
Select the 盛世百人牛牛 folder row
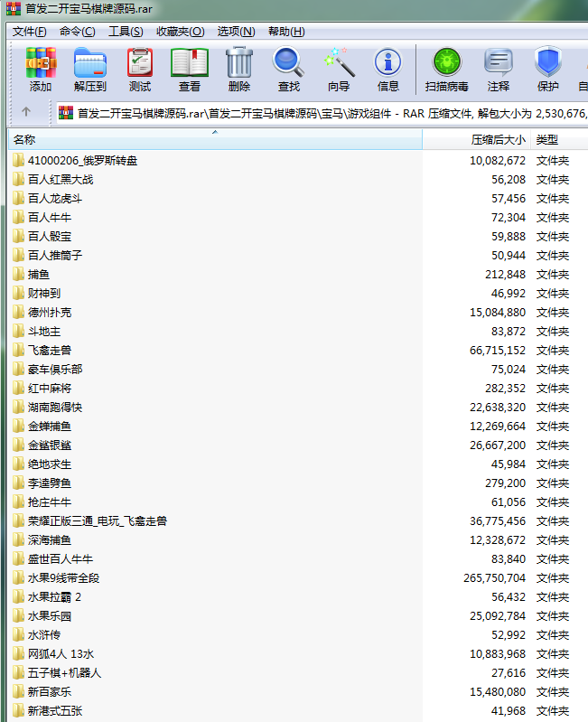(298, 559)
